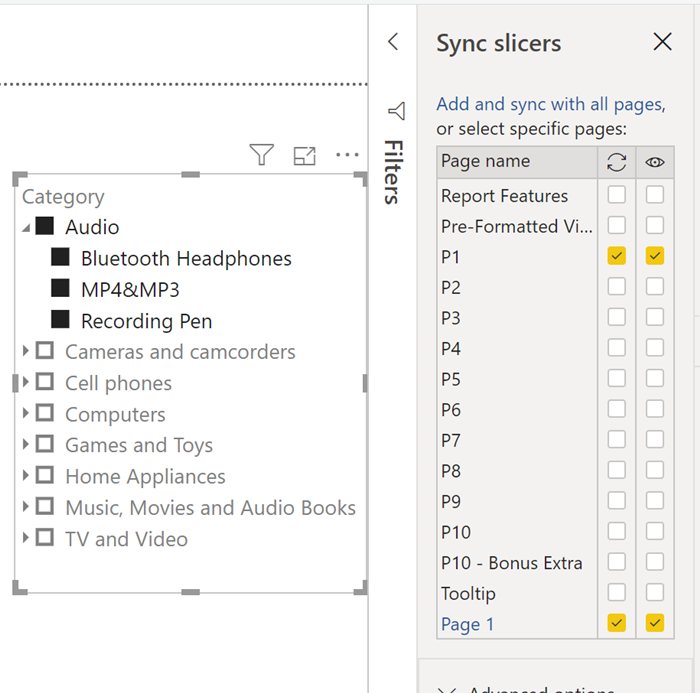This screenshot has height=693, width=700.
Task: Expand the Cameras and camcorders category
Action: point(26,352)
